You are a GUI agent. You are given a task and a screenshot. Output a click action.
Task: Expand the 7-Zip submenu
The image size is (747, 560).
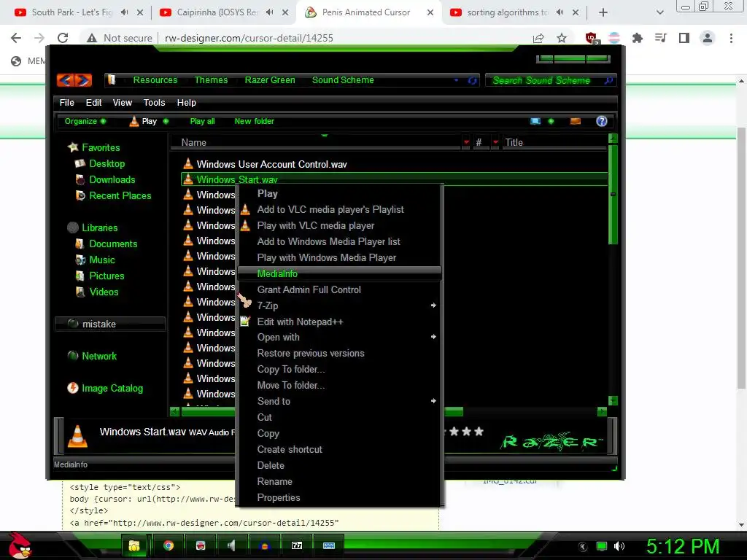(x=433, y=306)
